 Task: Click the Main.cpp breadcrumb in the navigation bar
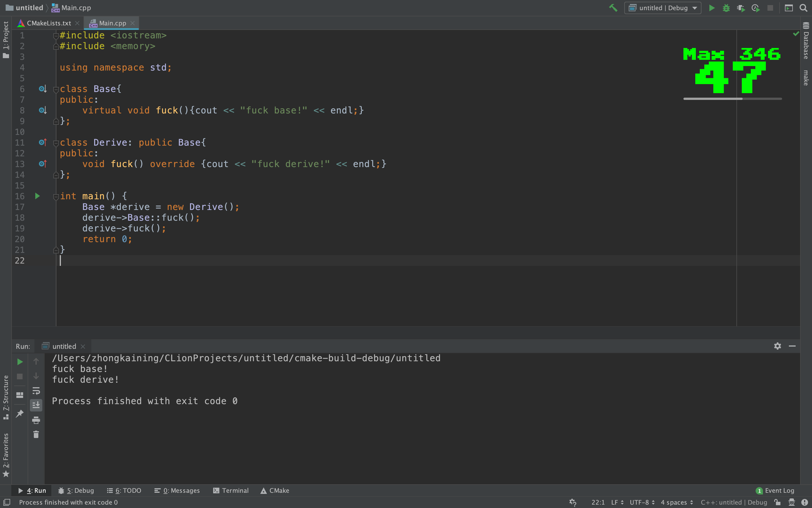click(71, 8)
